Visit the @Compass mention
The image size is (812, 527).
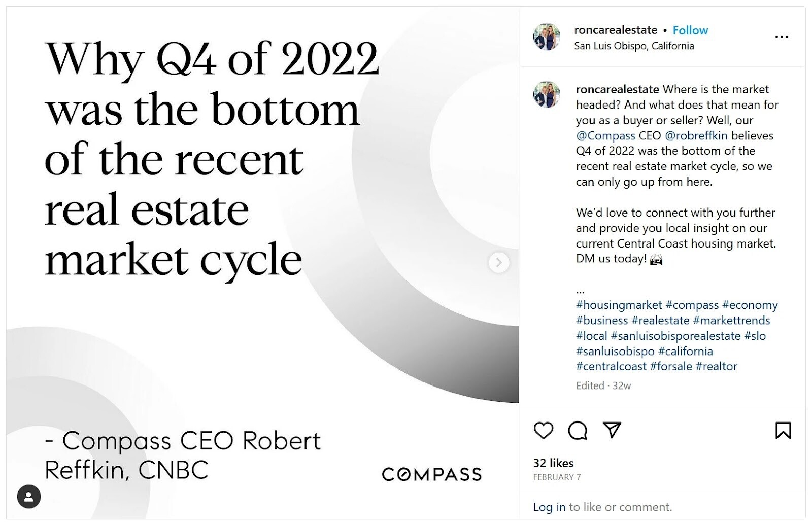(605, 136)
